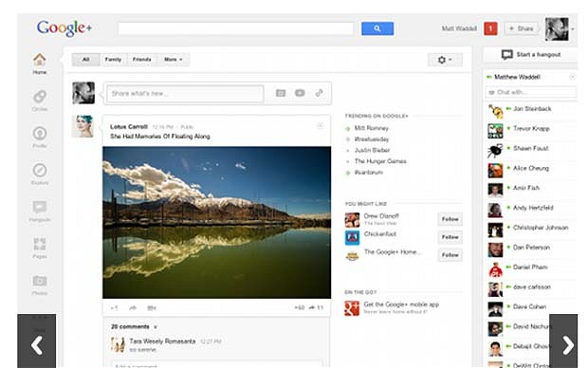Select the Family stream tab

[x=113, y=59]
